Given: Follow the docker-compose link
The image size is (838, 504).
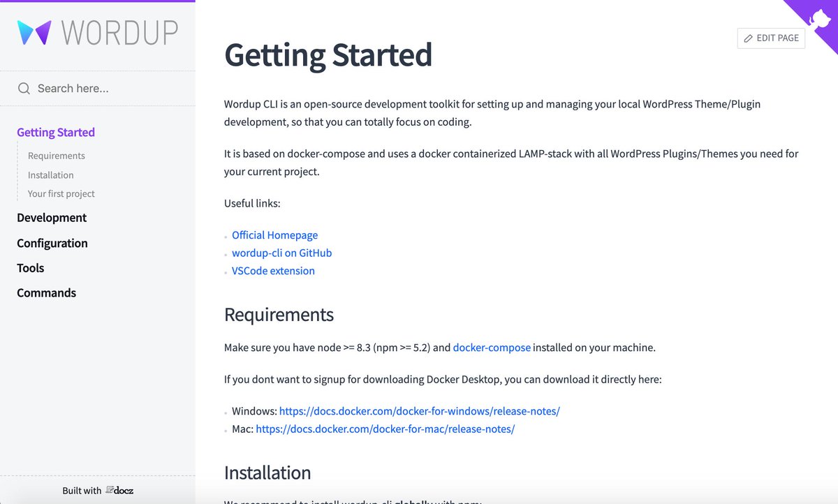Looking at the screenshot, I should (492, 348).
